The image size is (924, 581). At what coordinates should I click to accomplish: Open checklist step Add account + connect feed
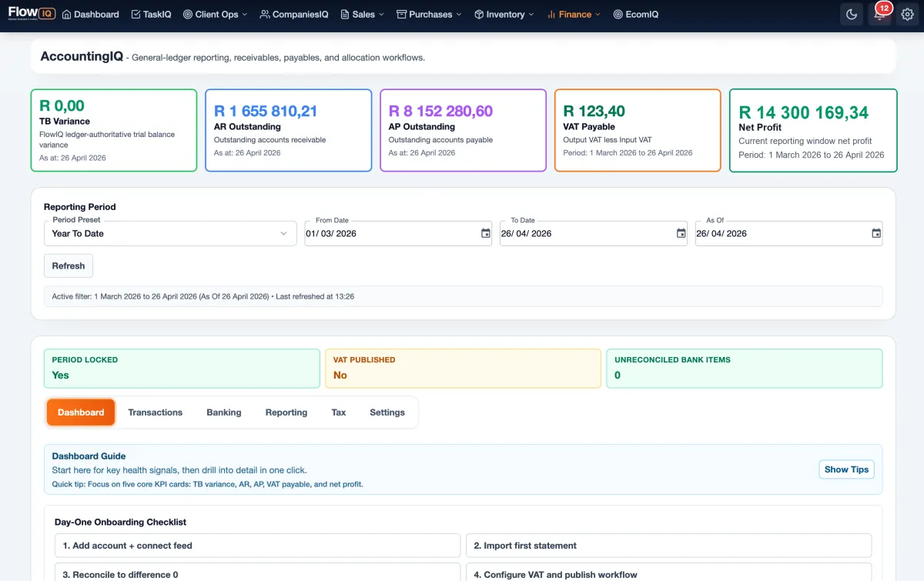(x=258, y=546)
